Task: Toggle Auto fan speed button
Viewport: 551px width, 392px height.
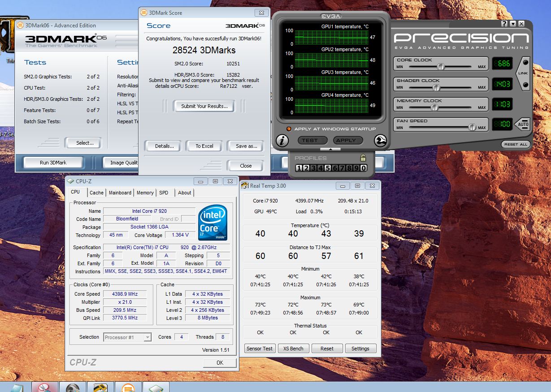Action: click(x=523, y=124)
